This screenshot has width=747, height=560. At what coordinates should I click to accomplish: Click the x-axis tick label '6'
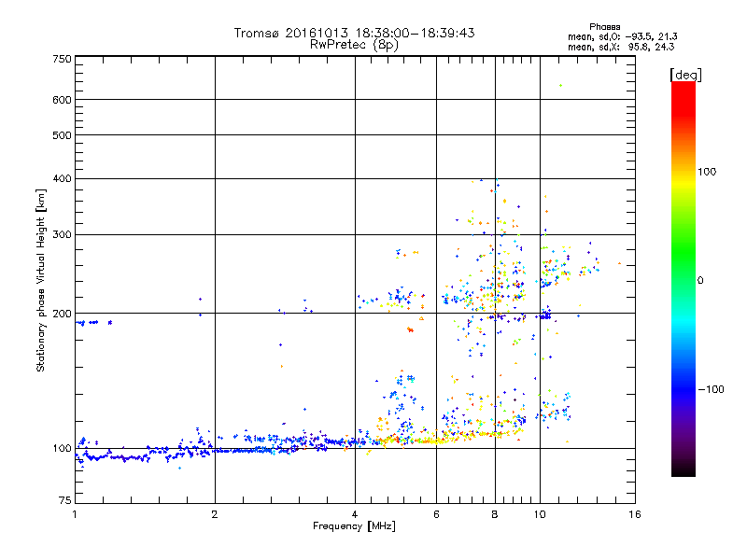click(436, 514)
